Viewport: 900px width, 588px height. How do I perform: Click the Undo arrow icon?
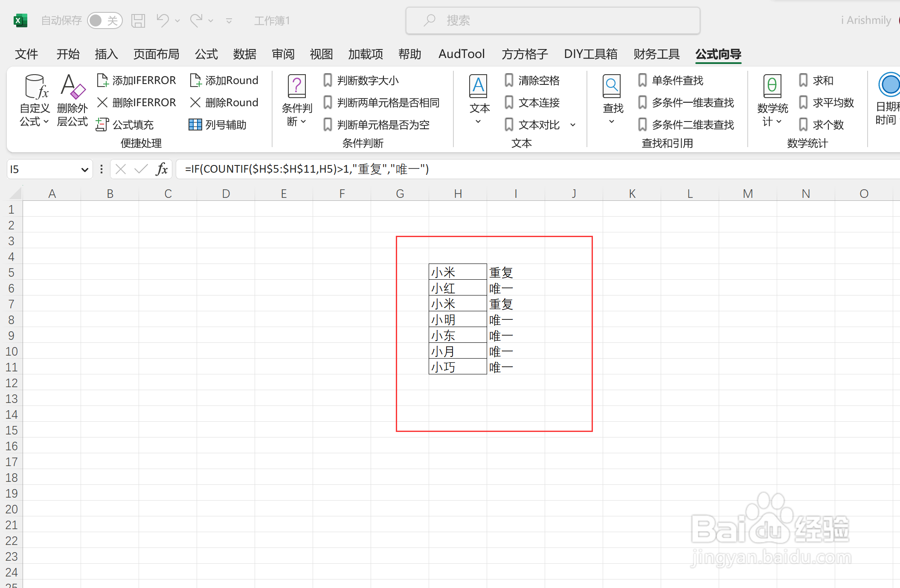163,20
